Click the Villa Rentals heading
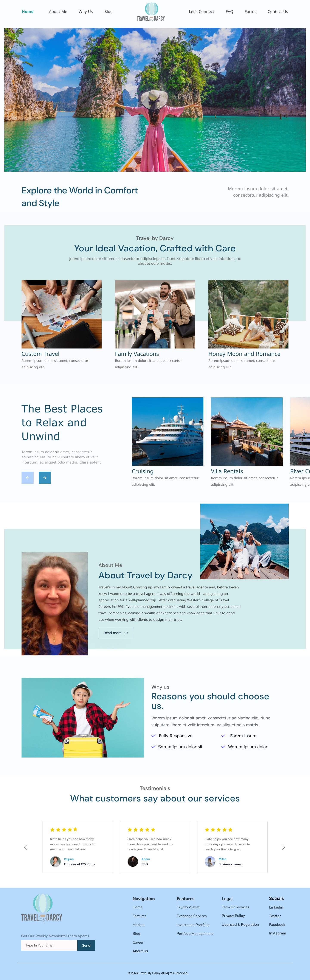The image size is (310, 980). [x=227, y=471]
